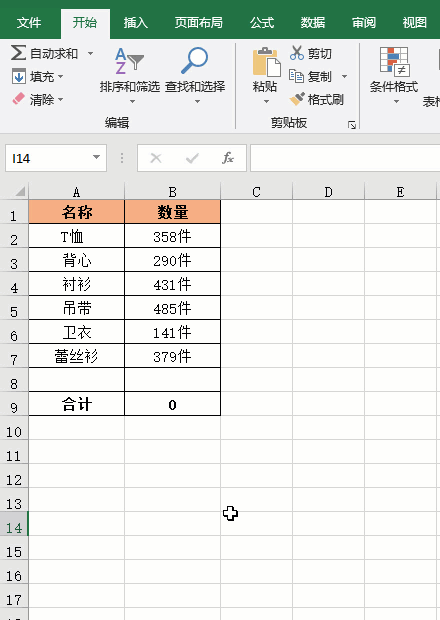Select row 9 header
This screenshot has width=440, height=620.
coord(14,404)
